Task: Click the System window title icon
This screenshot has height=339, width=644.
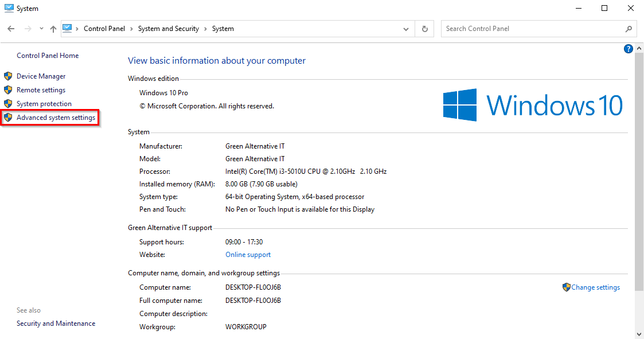Action: point(9,8)
